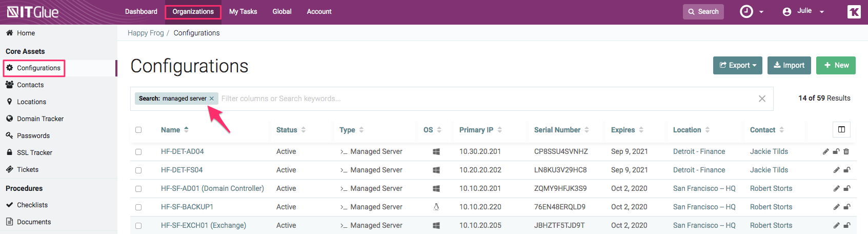Open the HF-SF-AD01 Domain Controller link
The width and height of the screenshot is (868, 234).
coord(212,188)
